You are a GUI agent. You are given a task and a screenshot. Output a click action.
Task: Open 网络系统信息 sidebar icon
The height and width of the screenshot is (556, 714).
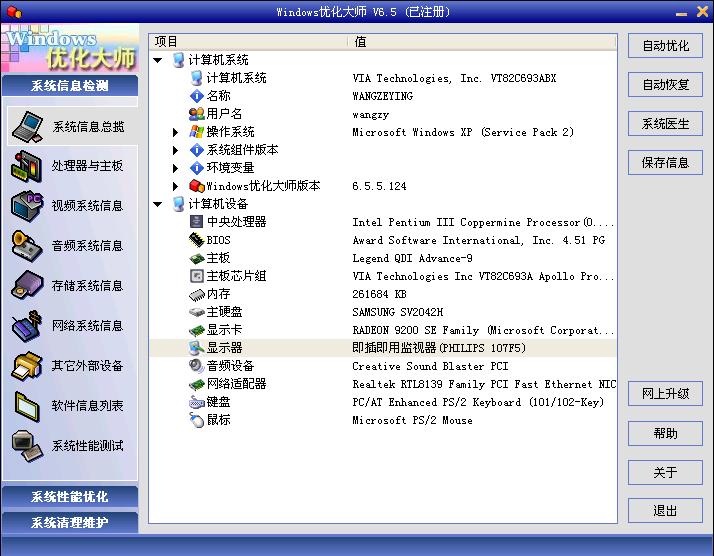click(x=27, y=325)
